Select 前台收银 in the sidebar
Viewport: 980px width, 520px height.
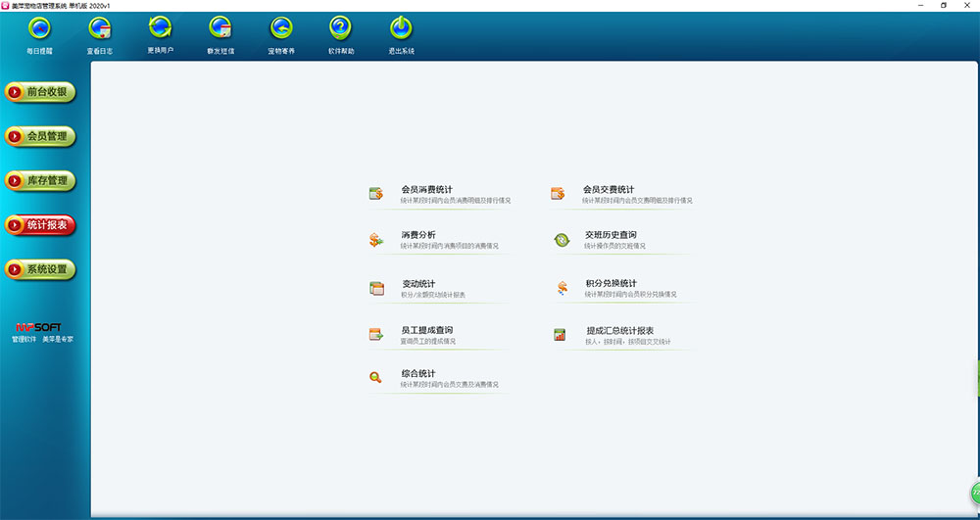tap(40, 92)
